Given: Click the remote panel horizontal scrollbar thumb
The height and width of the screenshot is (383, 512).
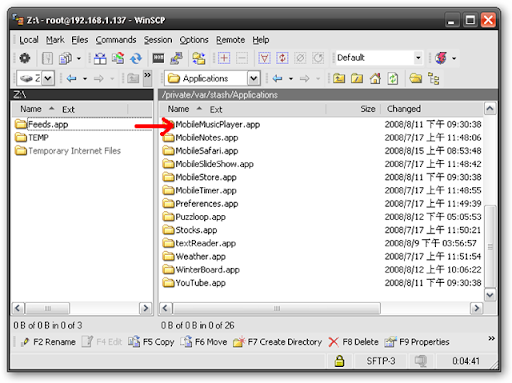Looking at the screenshot, I should [x=276, y=308].
